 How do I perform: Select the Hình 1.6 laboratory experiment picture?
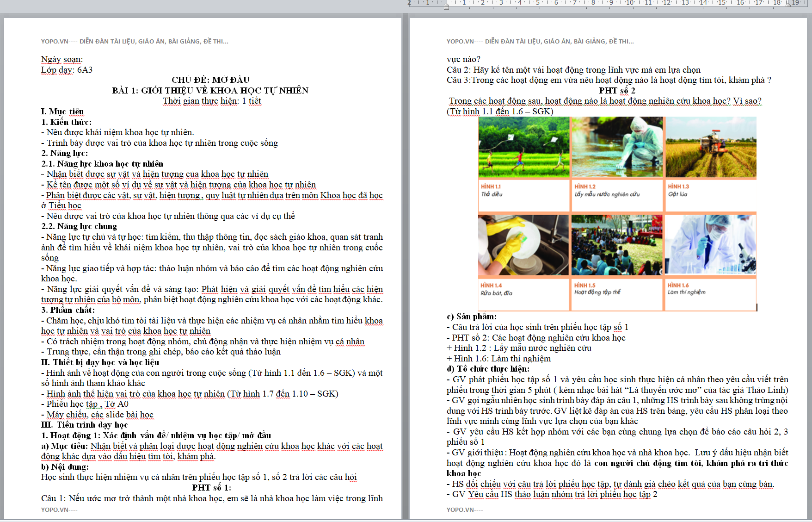point(711,245)
